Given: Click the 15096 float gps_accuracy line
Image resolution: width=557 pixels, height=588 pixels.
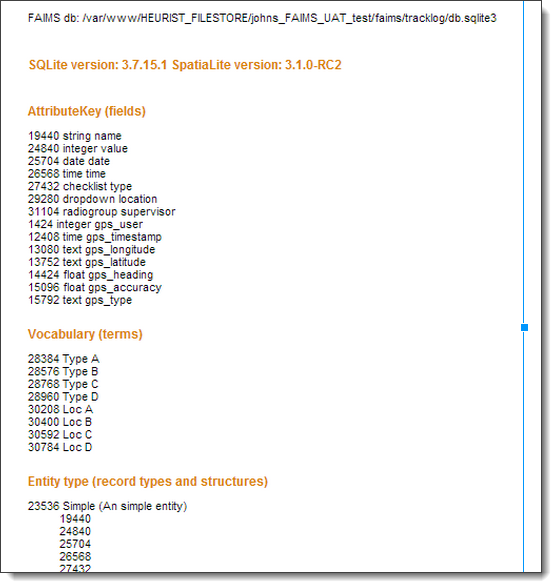Looking at the screenshot, I should 95,287.
